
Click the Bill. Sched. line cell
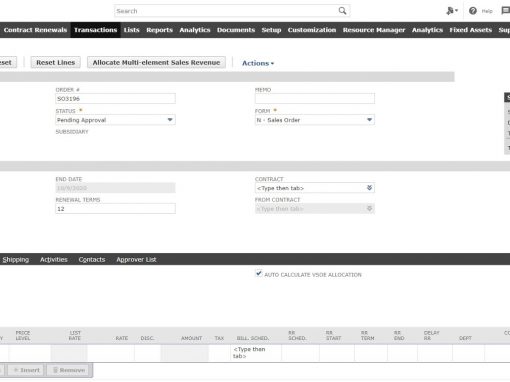point(256,353)
